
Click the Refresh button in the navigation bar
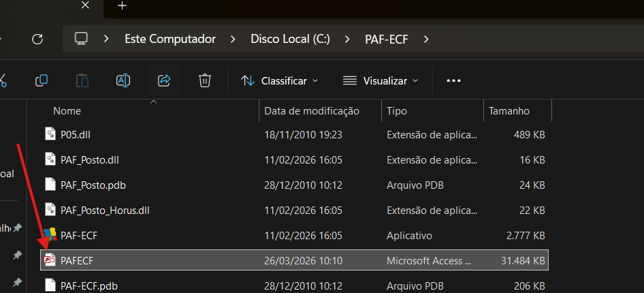point(37,39)
